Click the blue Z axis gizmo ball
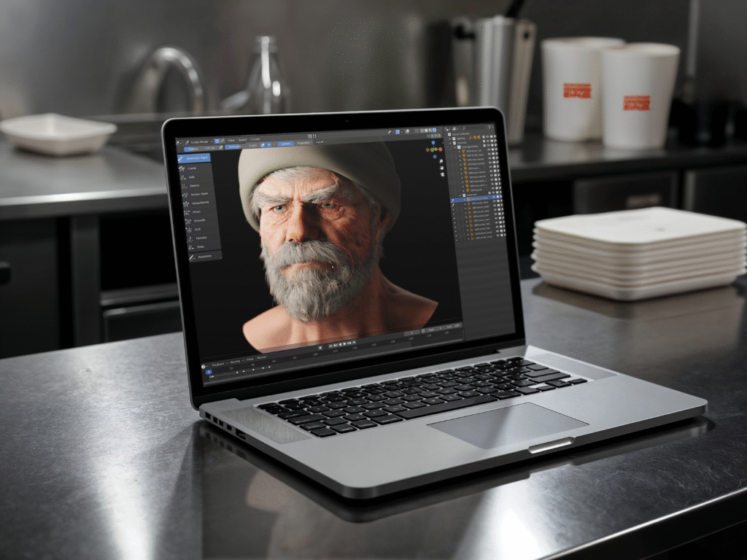This screenshot has height=560, width=747. tap(433, 142)
